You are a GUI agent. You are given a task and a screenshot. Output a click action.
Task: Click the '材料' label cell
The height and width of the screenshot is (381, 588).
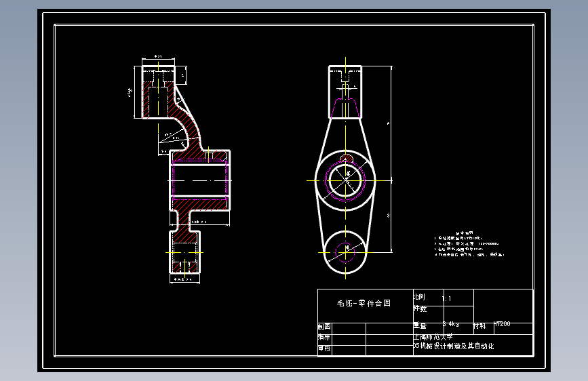coord(479,326)
